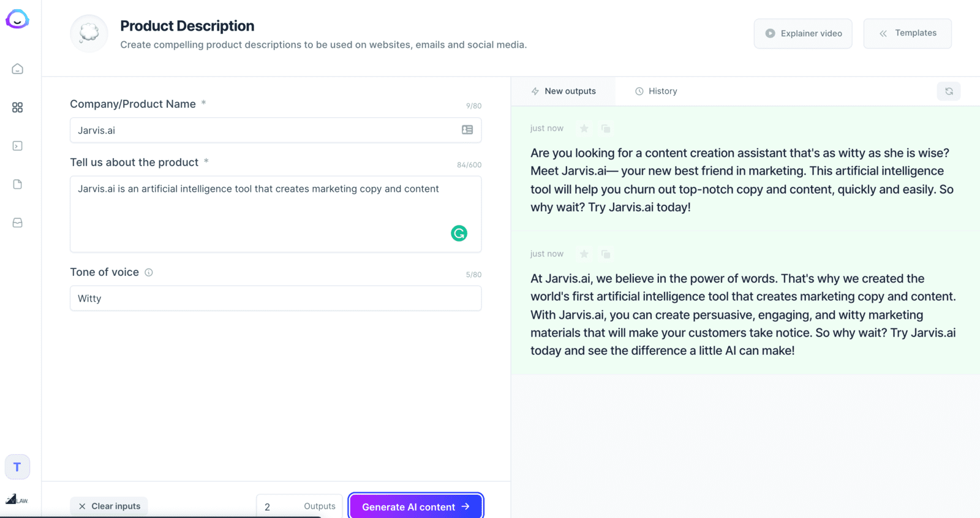980x518 pixels.
Task: Click the "just now" label on second output
Action: tap(547, 254)
